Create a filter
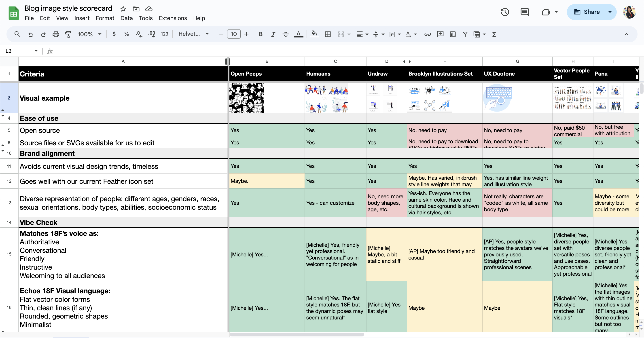 (x=465, y=34)
